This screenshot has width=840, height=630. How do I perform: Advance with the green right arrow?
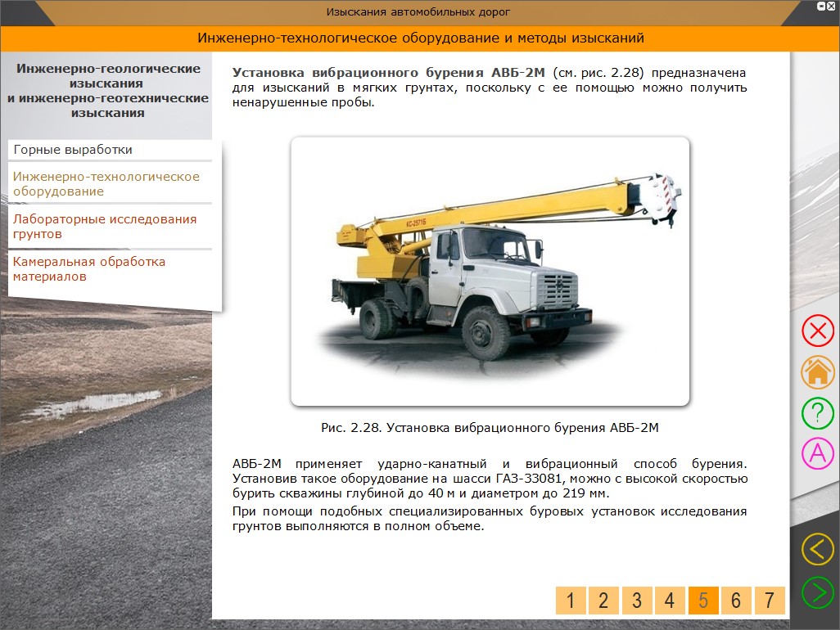point(816,592)
